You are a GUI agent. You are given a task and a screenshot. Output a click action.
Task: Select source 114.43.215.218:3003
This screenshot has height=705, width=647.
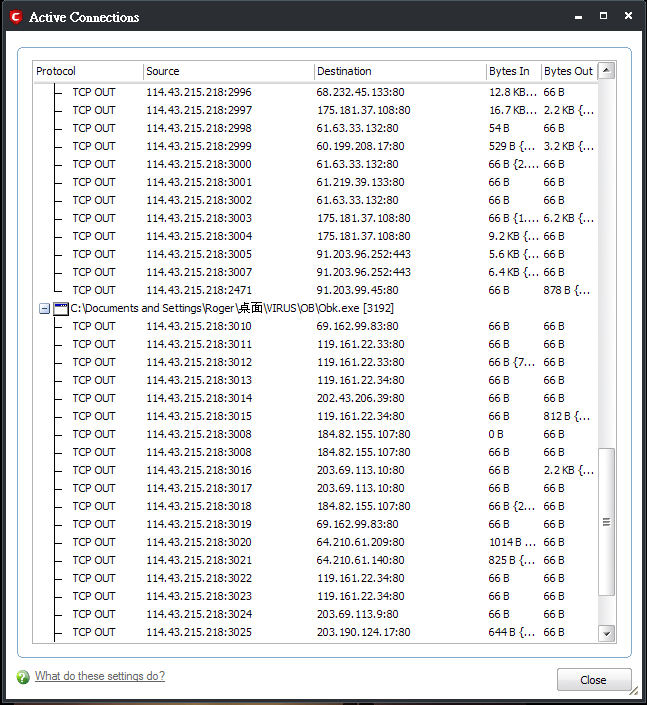[x=199, y=218]
